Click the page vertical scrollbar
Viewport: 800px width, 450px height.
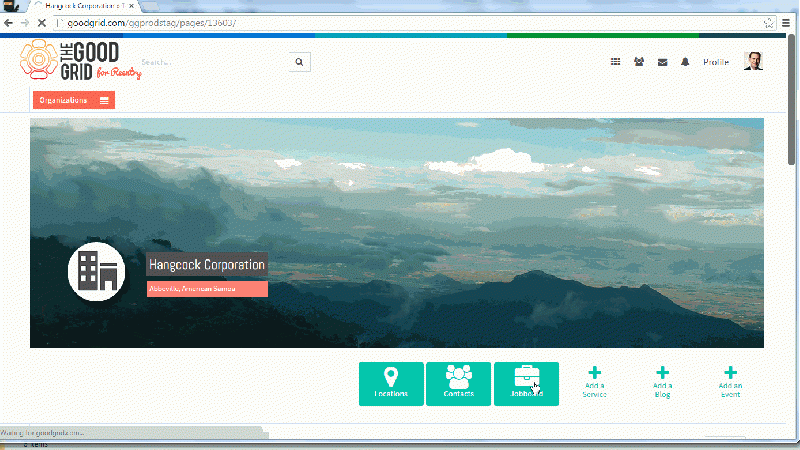(791, 100)
